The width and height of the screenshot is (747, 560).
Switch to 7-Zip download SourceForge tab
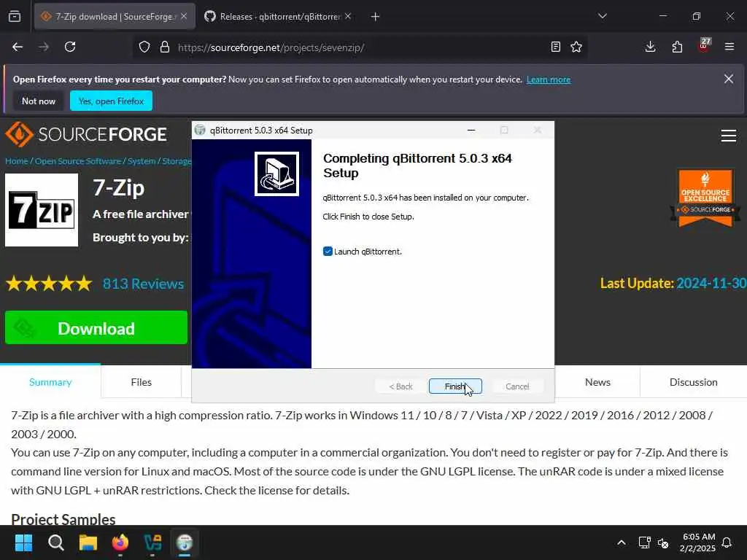(115, 17)
